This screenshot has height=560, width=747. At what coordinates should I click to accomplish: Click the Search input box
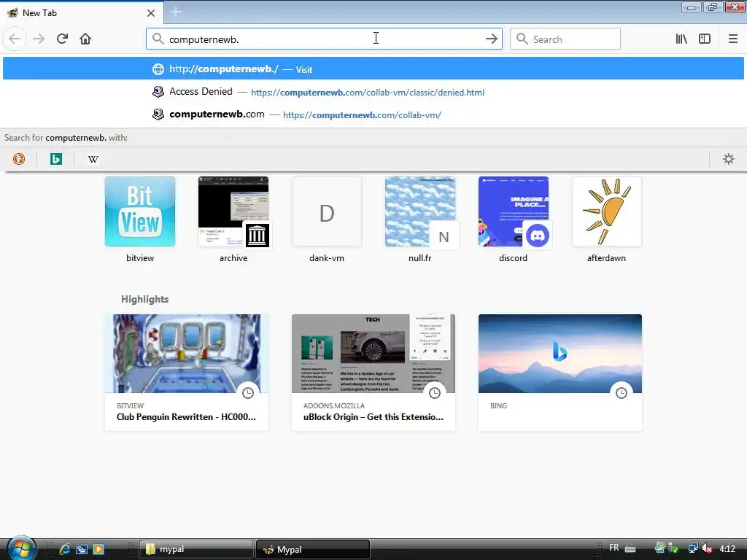tap(565, 39)
